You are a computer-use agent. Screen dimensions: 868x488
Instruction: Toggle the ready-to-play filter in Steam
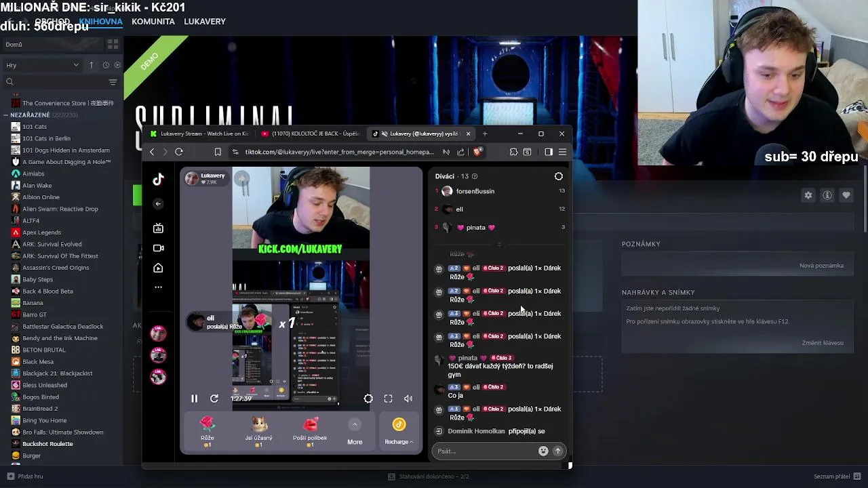[117, 65]
